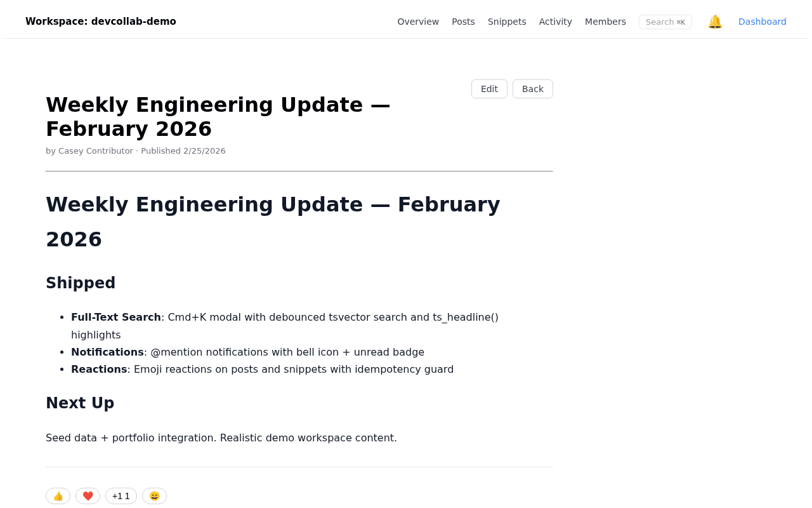View the Activity feed

point(555,22)
